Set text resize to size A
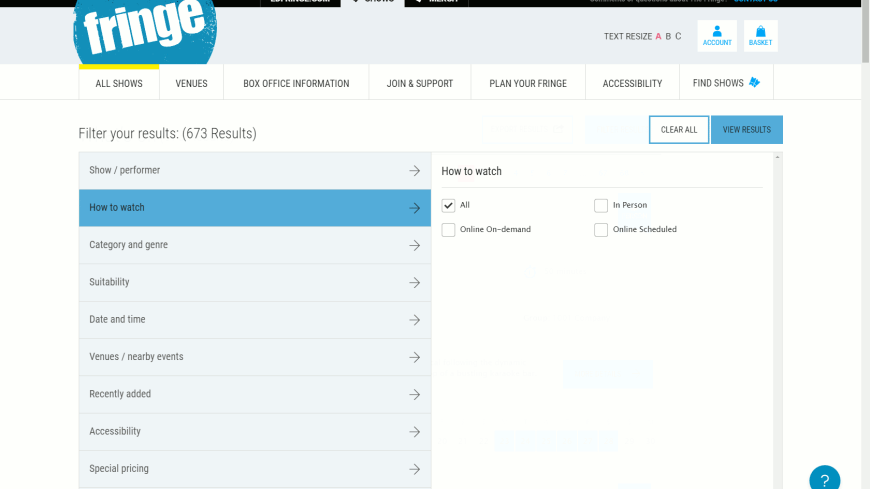This screenshot has width=870, height=489. point(658,37)
